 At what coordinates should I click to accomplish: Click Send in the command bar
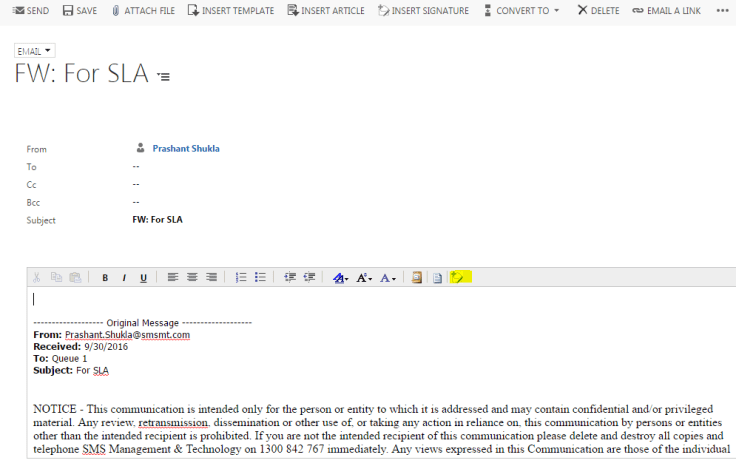point(31,11)
